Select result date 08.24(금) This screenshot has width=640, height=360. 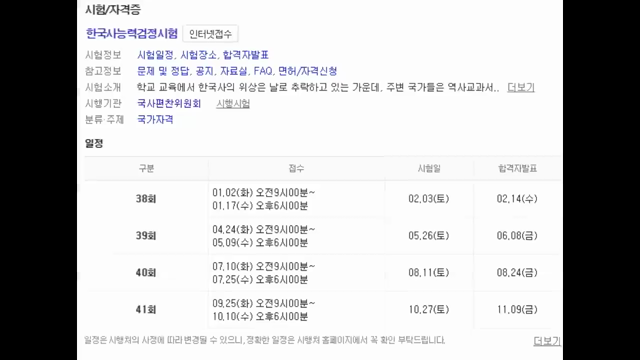coord(517,273)
